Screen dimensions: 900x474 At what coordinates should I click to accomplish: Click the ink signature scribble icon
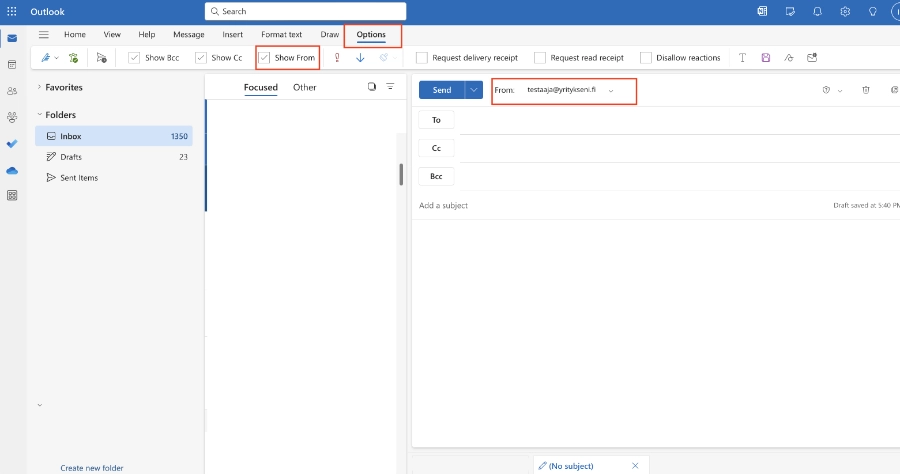tap(789, 57)
